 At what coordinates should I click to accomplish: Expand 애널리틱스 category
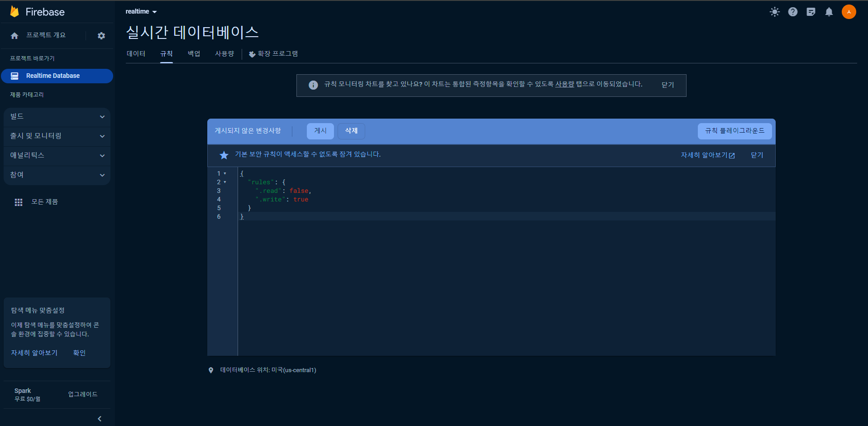(57, 156)
